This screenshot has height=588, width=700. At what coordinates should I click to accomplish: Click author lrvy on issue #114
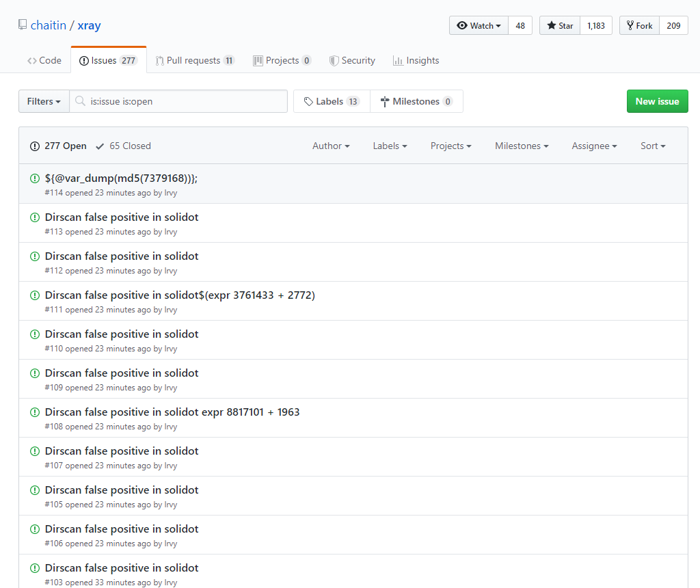click(x=170, y=193)
